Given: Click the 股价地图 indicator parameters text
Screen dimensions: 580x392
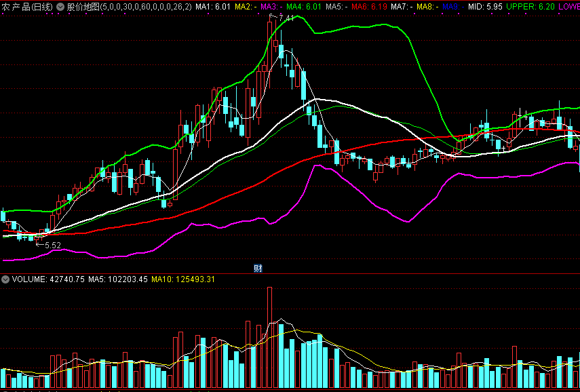Looking at the screenshot, I should coord(129,7).
